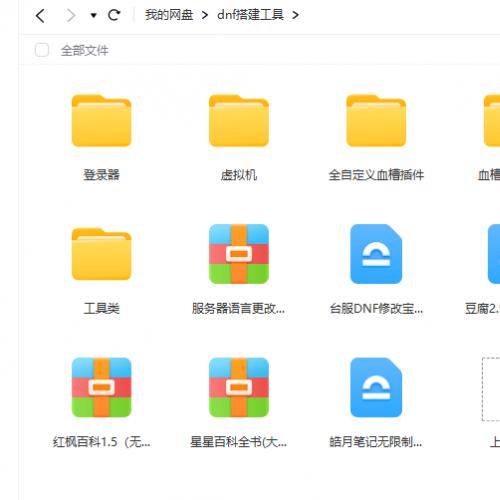Viewport: 500px width, 500px height.
Task: Click the dnf搭建工具 breadcrumb item
Action: coord(250,15)
